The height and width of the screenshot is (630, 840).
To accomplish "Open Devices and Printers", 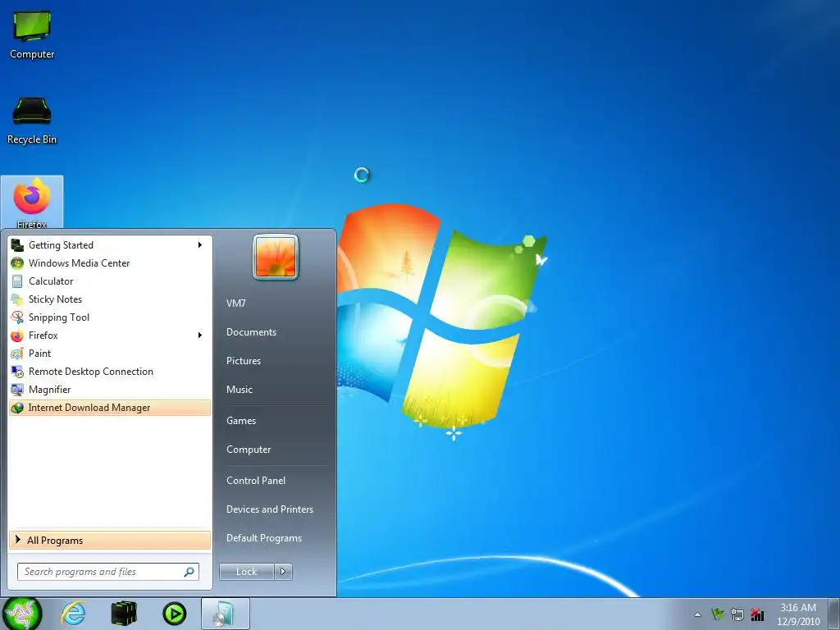I will [x=269, y=509].
